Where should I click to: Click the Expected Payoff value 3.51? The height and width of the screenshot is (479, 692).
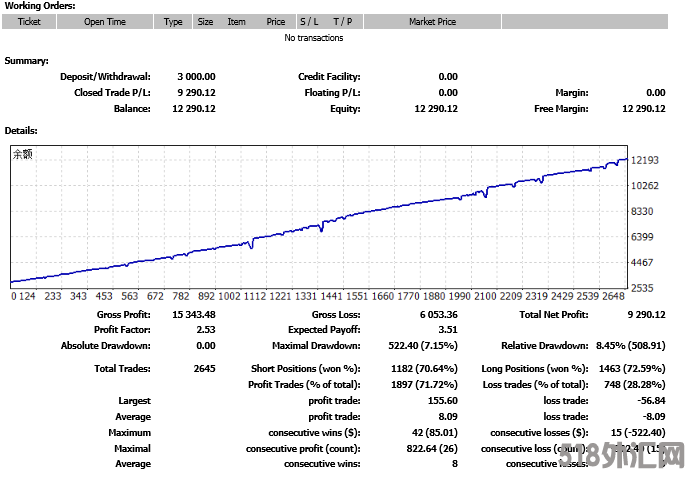[x=448, y=330]
